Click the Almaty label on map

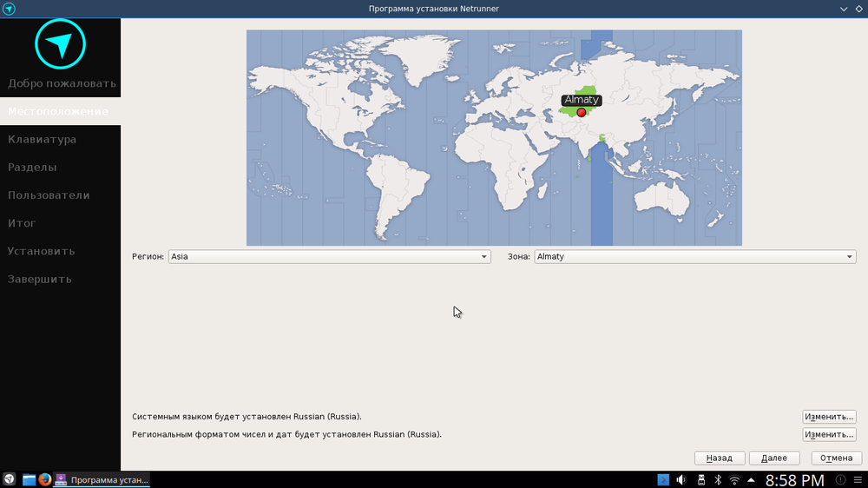(x=582, y=100)
